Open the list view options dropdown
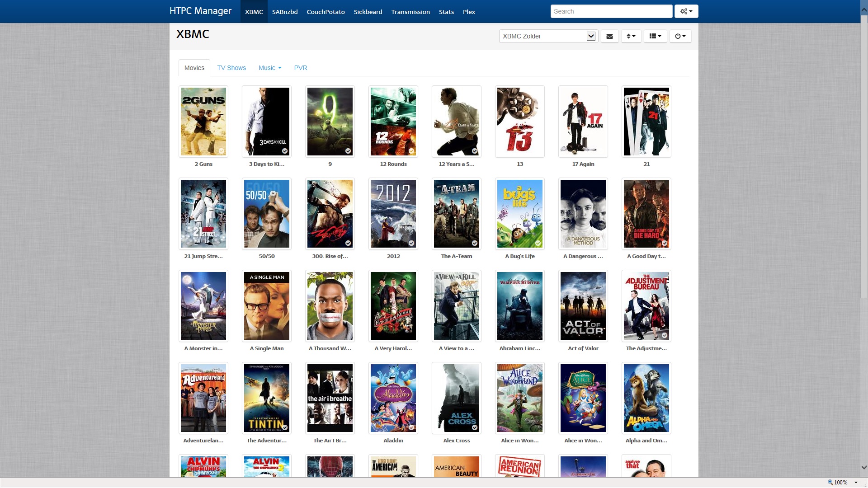 655,36
